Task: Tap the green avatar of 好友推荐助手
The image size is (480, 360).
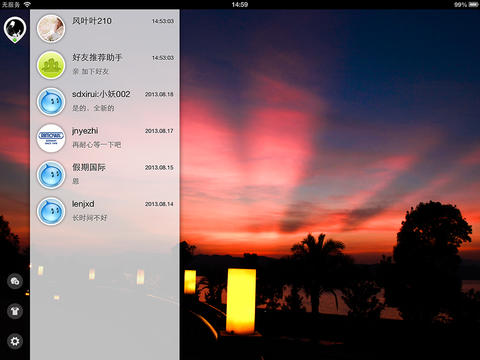Action: click(x=51, y=65)
